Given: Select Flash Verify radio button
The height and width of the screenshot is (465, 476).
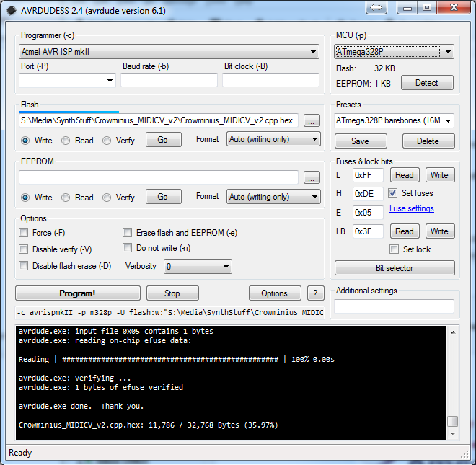Looking at the screenshot, I should [107, 141].
